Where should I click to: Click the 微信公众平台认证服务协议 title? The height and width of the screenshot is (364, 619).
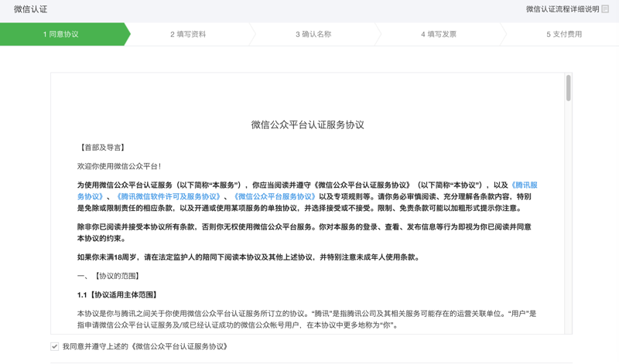click(x=307, y=124)
